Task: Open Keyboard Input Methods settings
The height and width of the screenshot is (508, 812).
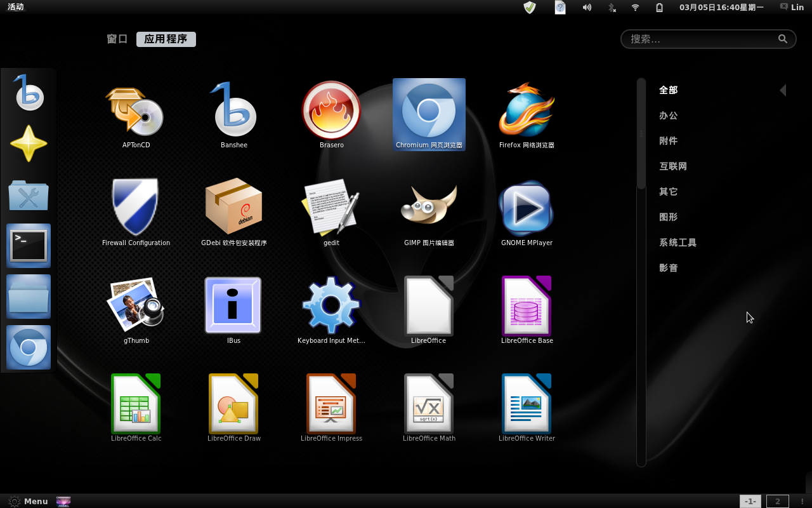Action: point(331,311)
